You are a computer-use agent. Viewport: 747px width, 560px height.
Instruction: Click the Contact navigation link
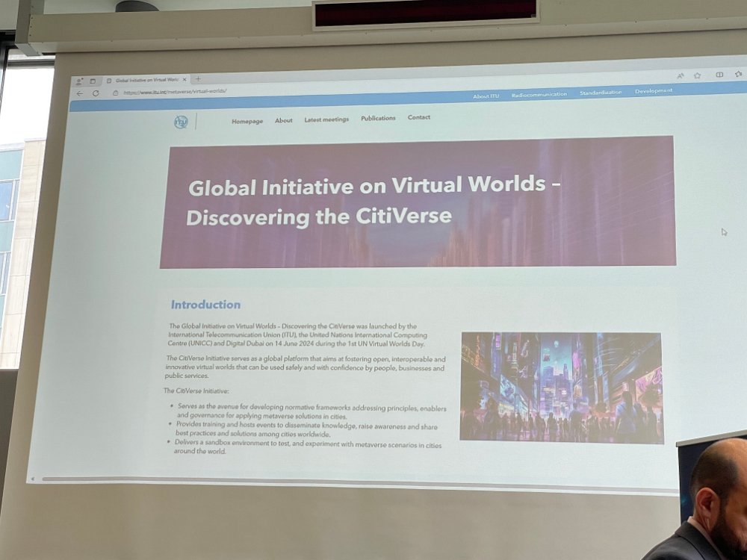point(419,117)
